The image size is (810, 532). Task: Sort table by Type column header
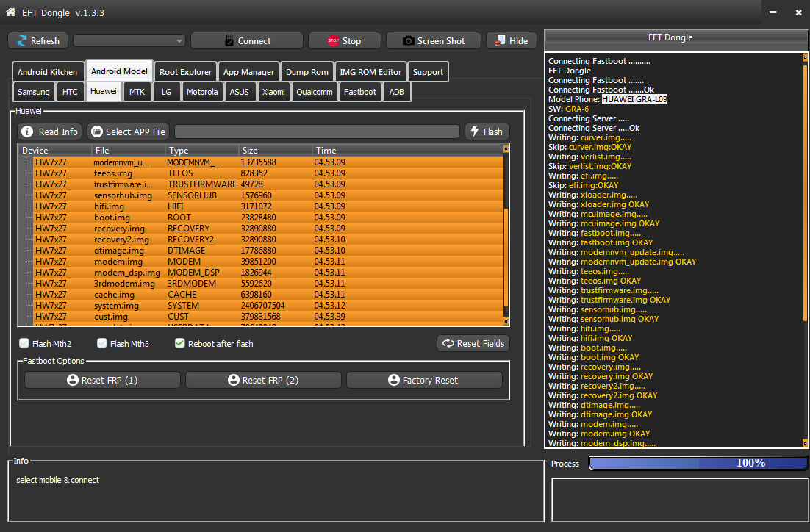202,151
